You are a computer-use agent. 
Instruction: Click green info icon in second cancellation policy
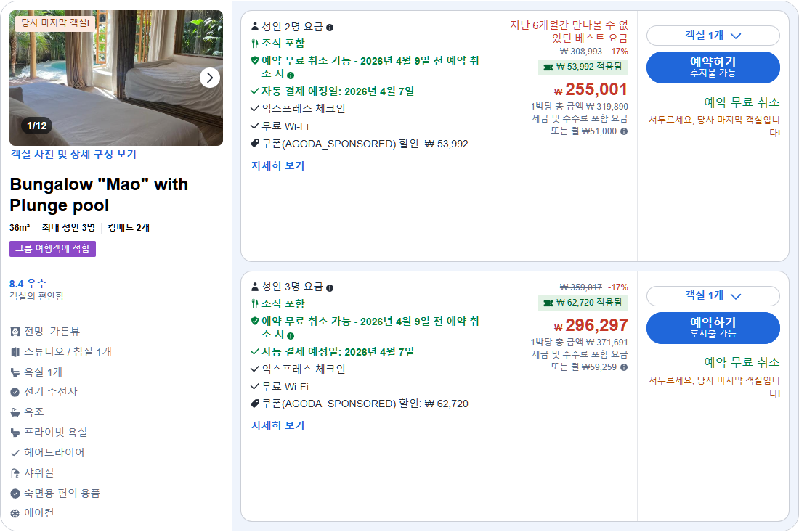click(x=291, y=335)
